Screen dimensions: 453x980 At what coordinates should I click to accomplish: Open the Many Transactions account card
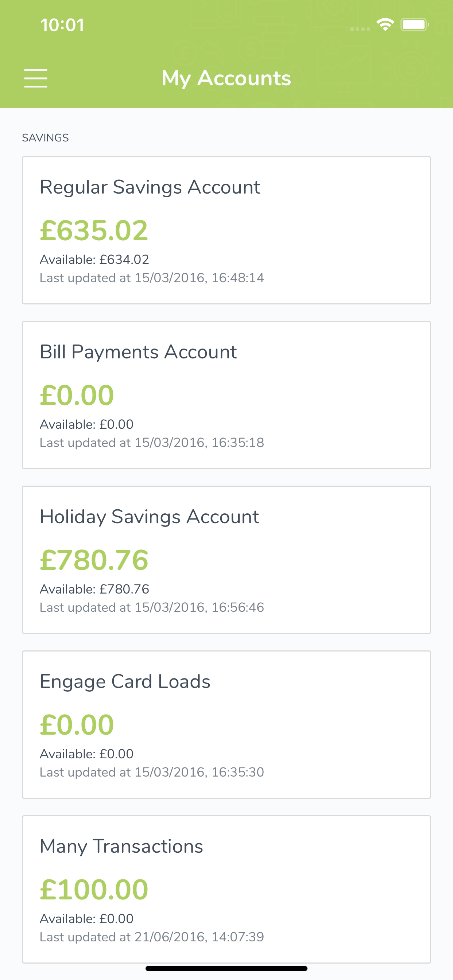click(x=226, y=889)
